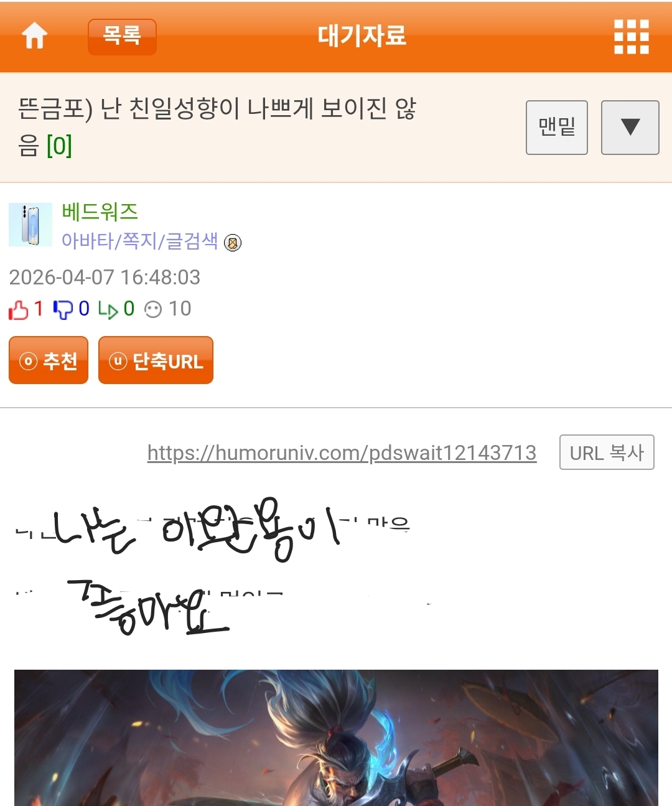672x806 pixels.
Task: Open the 목록 list button
Action: pyautogui.click(x=122, y=37)
